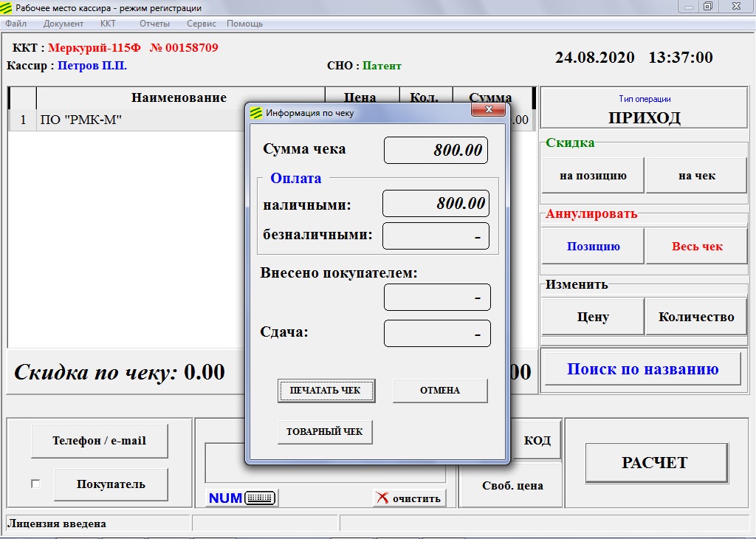
Task: Click the ОТМЕНА button in dialog
Action: pyautogui.click(x=440, y=391)
